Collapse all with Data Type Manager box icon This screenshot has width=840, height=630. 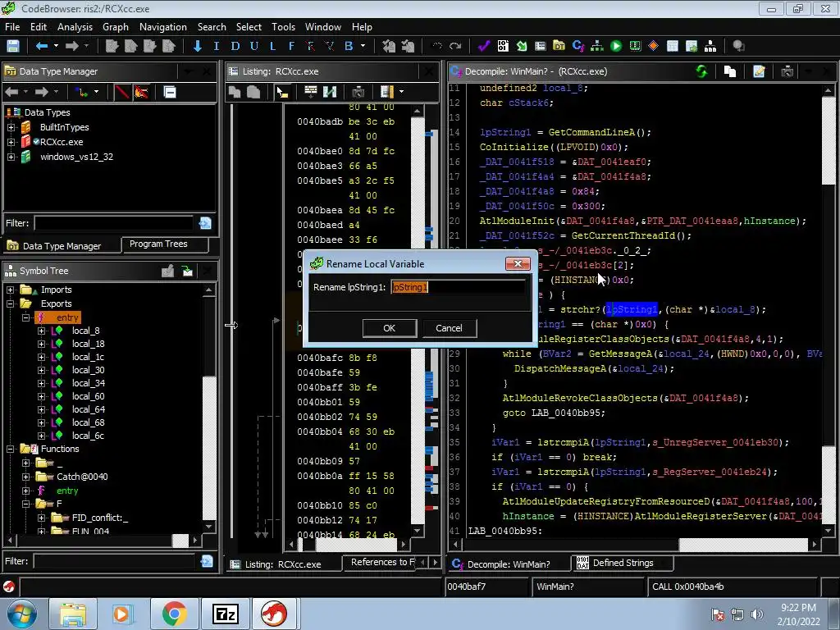(x=170, y=92)
